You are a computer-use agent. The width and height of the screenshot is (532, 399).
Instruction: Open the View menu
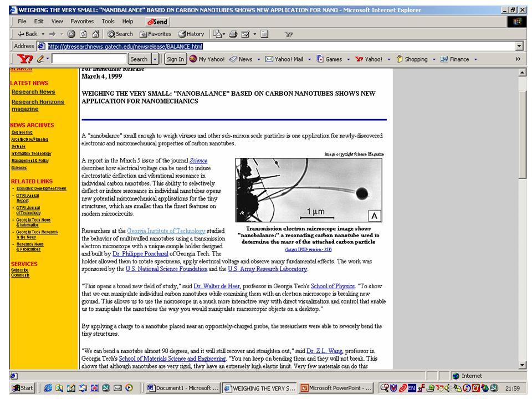click(x=57, y=22)
